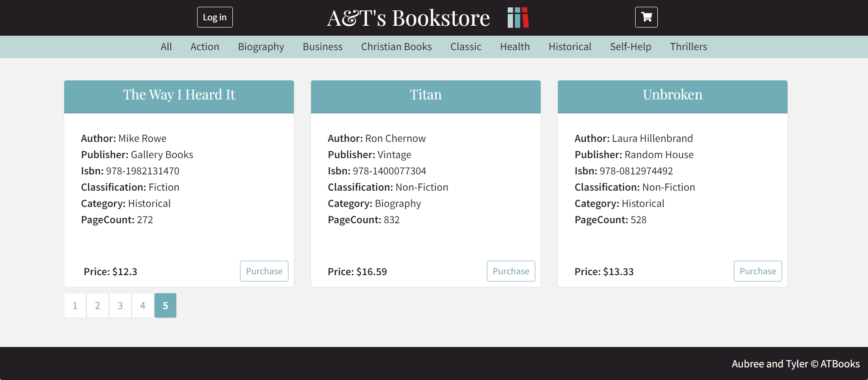Purchase The Way I Heard It
This screenshot has height=380, width=868.
point(264,271)
